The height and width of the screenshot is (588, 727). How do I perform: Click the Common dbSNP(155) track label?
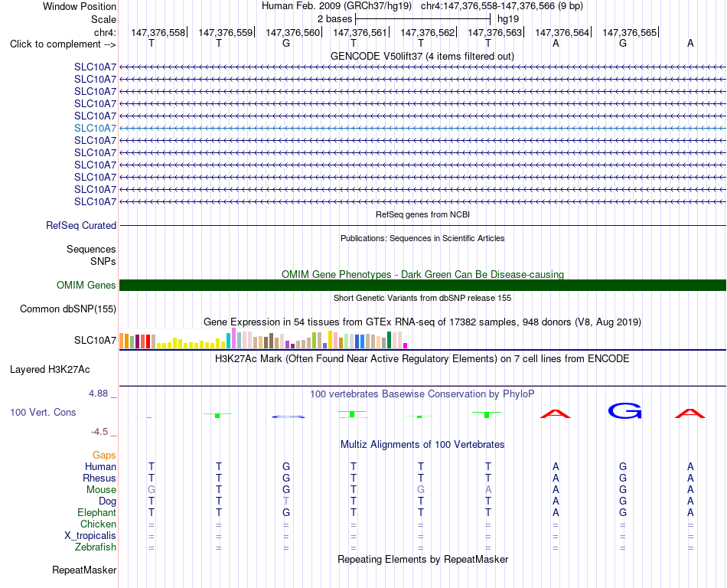pyautogui.click(x=68, y=309)
